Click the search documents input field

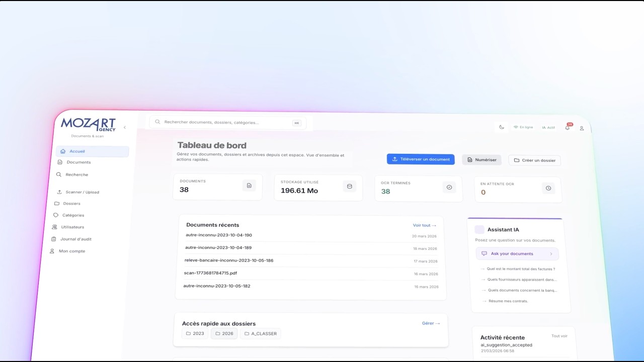[227, 122]
